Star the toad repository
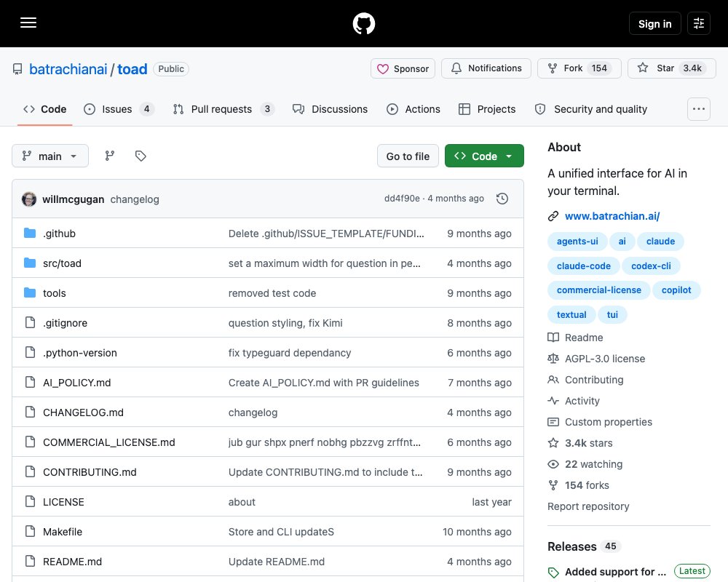This screenshot has width=728, height=582. (671, 68)
